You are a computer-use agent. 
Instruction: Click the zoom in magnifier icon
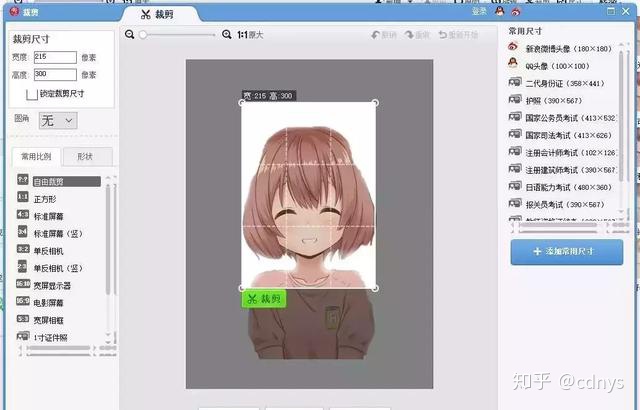[227, 35]
